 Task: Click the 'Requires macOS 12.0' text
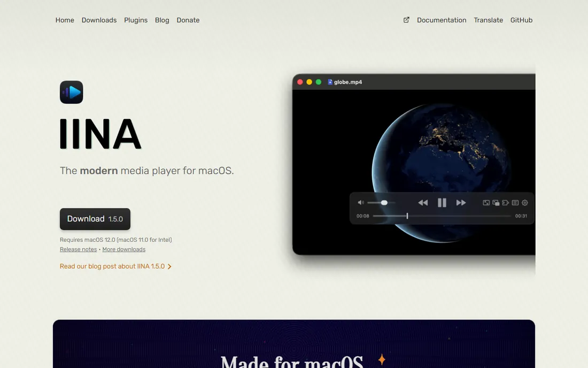point(115,240)
